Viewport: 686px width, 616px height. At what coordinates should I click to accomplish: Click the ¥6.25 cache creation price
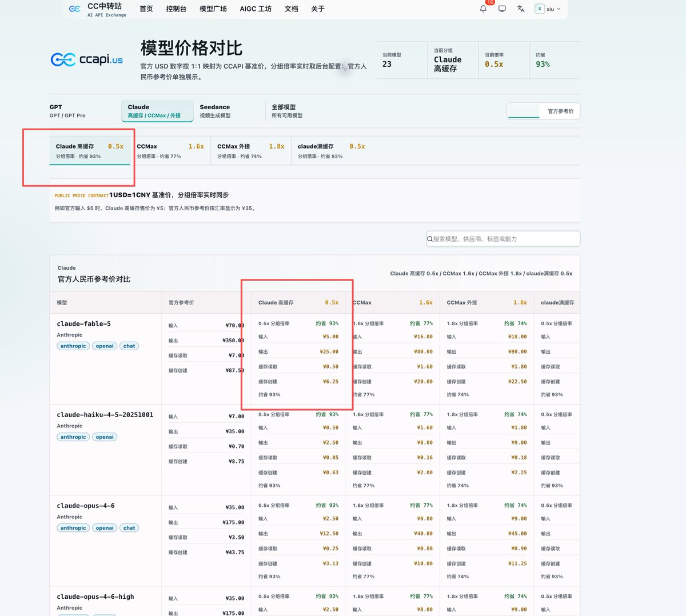[x=330, y=381]
